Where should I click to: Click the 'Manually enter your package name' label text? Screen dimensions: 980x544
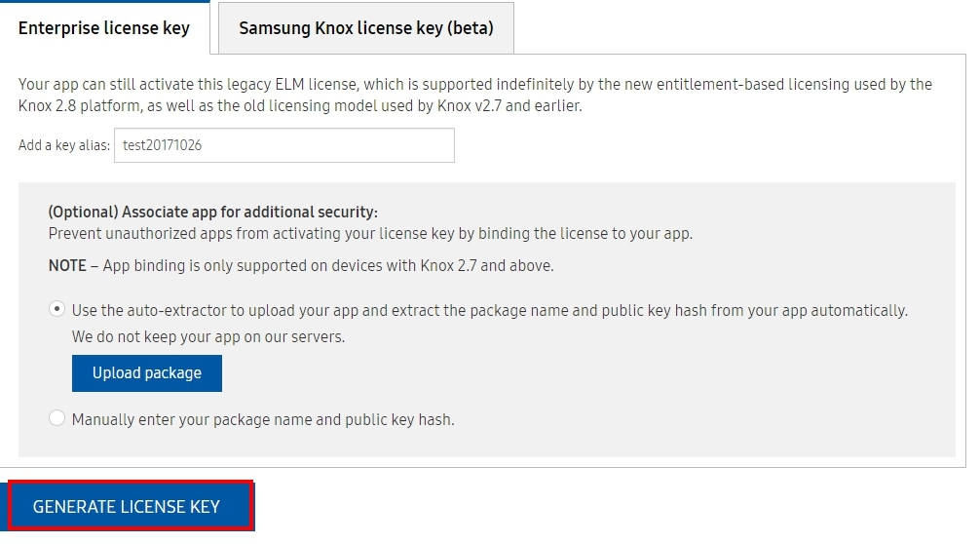(x=263, y=419)
